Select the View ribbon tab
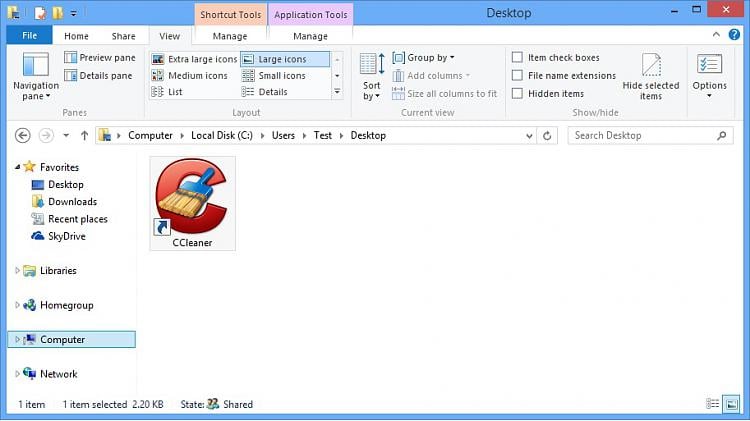 tap(170, 36)
